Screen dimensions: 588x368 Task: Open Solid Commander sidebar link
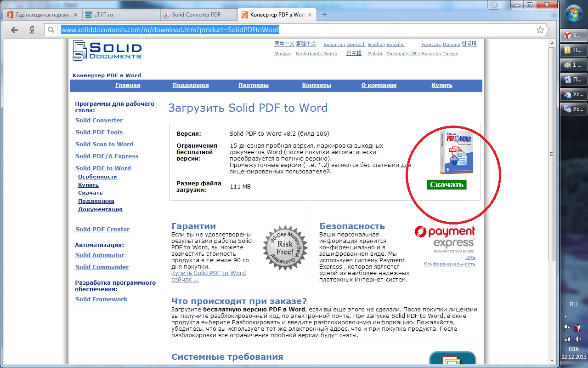[102, 267]
